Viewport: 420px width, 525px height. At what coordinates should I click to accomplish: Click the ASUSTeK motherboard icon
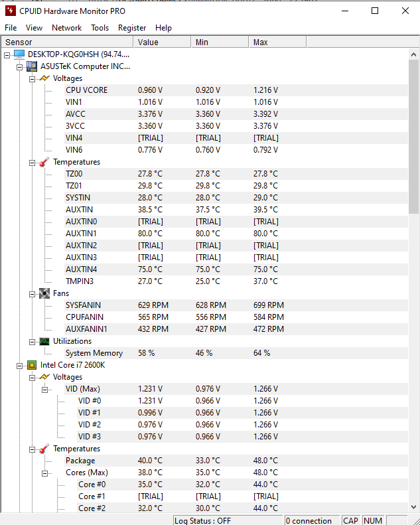(x=32, y=66)
